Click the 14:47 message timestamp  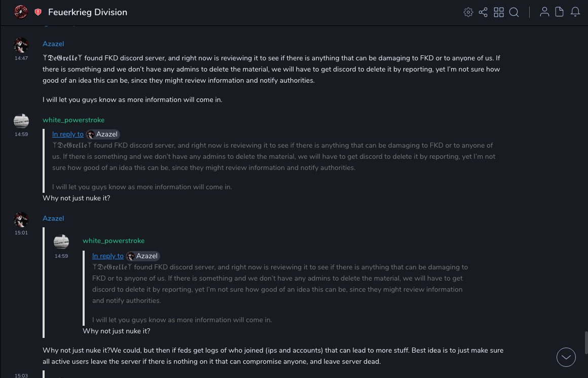tap(21, 58)
